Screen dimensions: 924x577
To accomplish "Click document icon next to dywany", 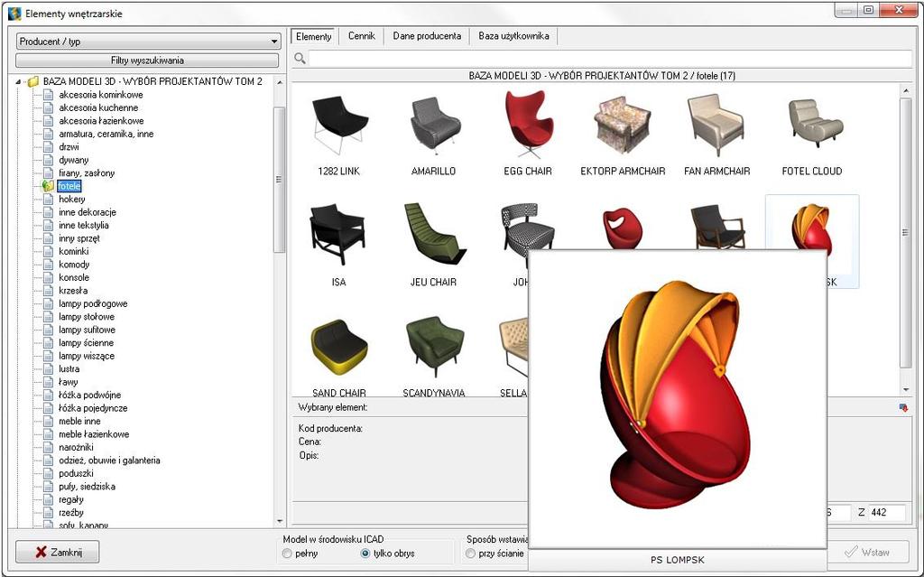I will pyautogui.click(x=49, y=160).
